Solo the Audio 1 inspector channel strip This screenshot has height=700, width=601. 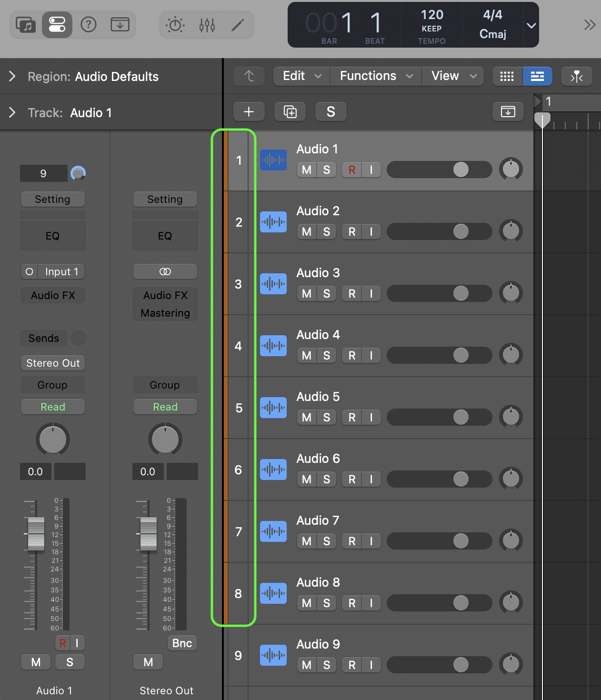pos(70,662)
